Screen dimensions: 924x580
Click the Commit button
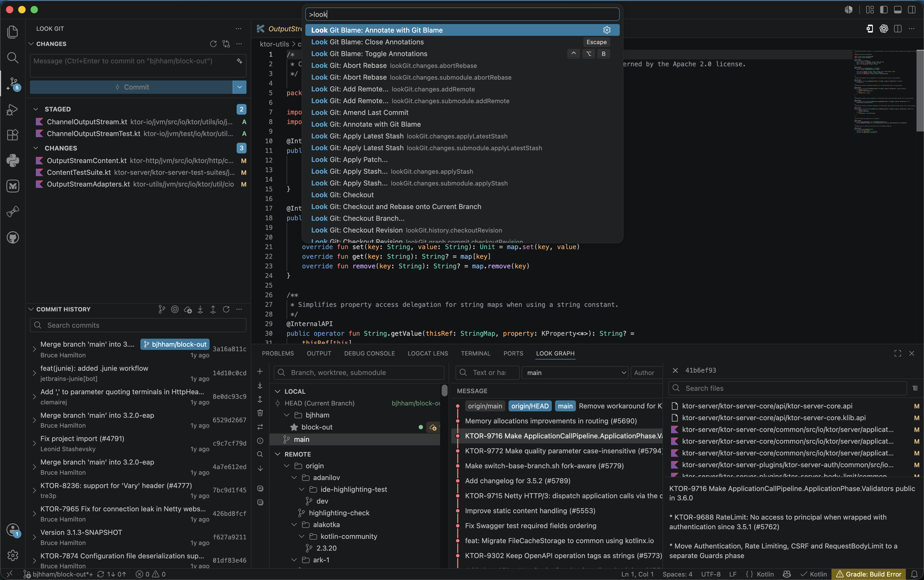(131, 87)
